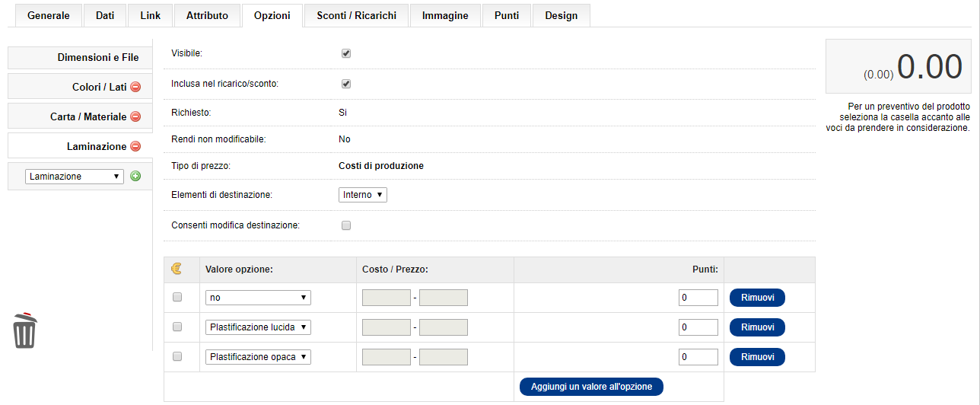
Task: Open the Immagine tab
Action: point(445,15)
